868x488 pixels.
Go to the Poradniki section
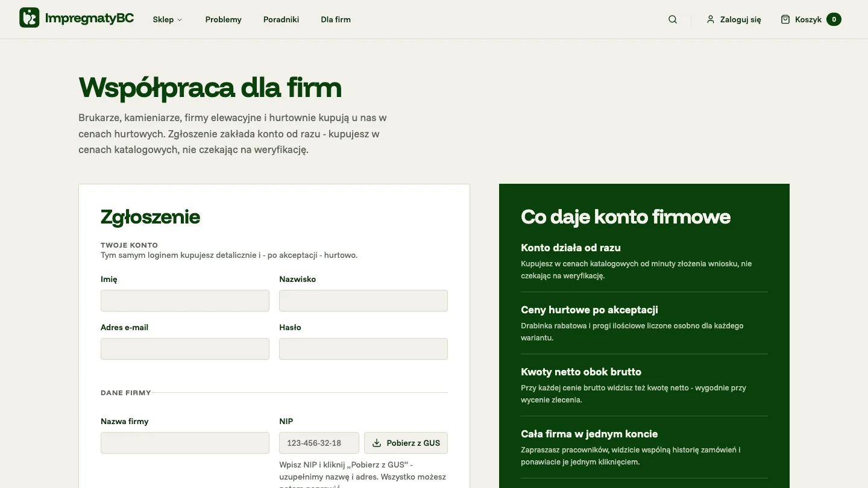(x=281, y=19)
